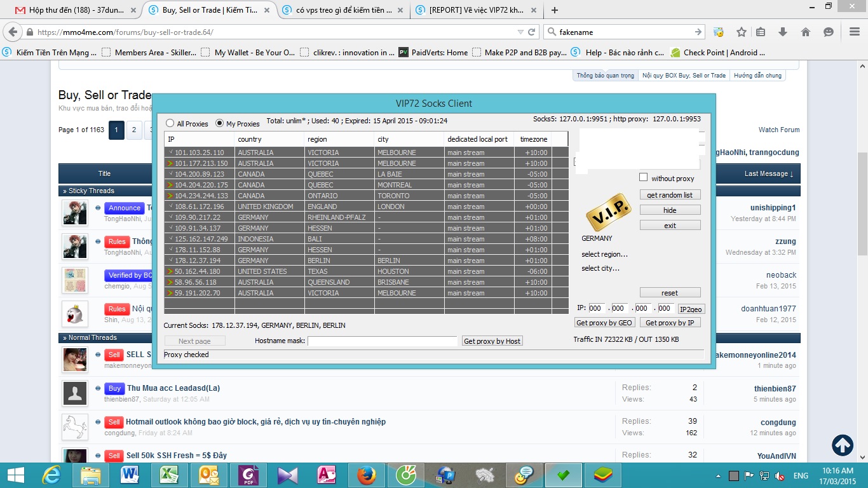Go to the Firefox home page
The image size is (868, 488).
click(806, 32)
